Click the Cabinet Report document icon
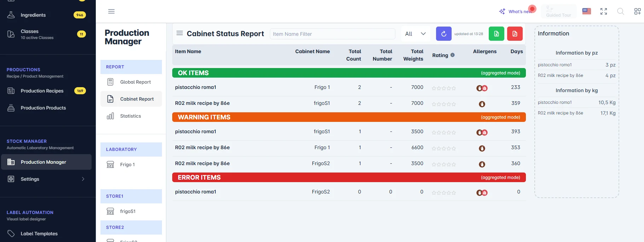This screenshot has height=242, width=644. (110, 99)
